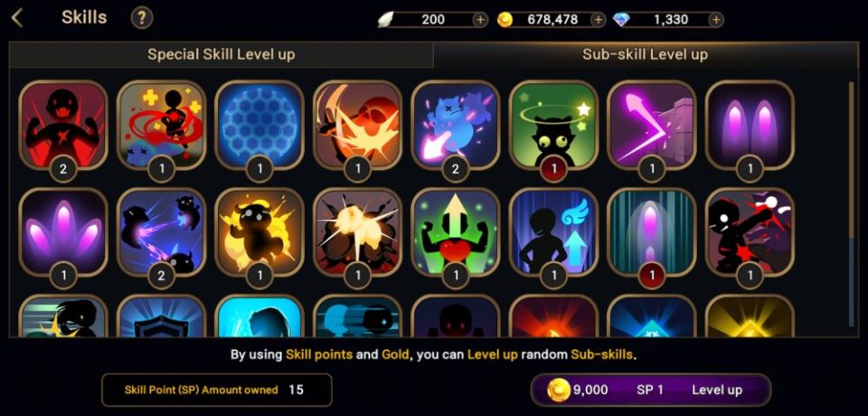Select the blue hexagon shield skill icon
Screen dimensions: 868x416
pos(259,125)
